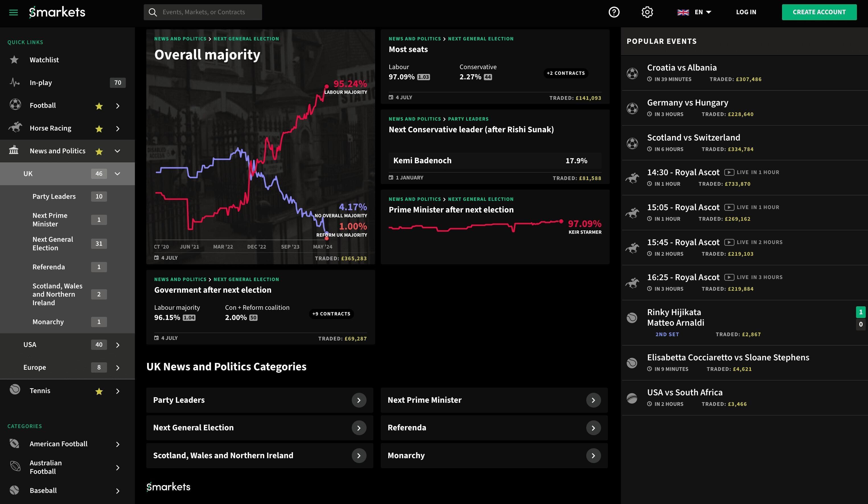Click the Horse Racing sidebar icon
The image size is (868, 504).
[15, 128]
